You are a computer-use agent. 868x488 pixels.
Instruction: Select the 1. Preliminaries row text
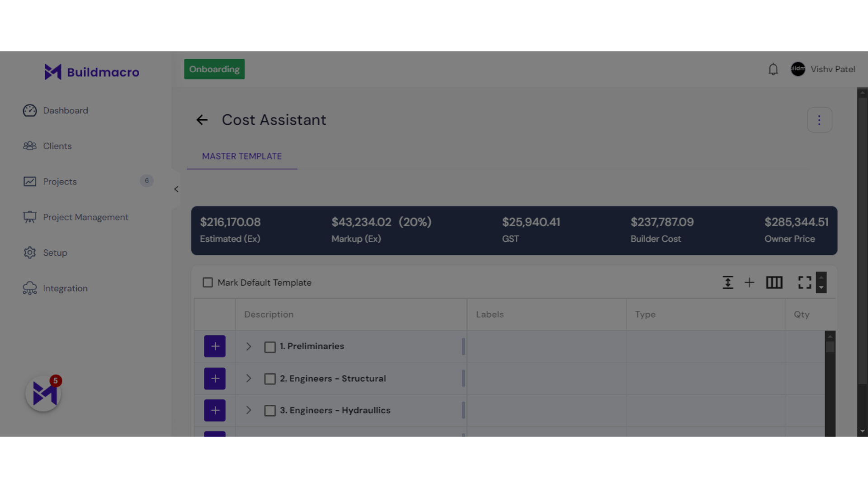coord(312,346)
